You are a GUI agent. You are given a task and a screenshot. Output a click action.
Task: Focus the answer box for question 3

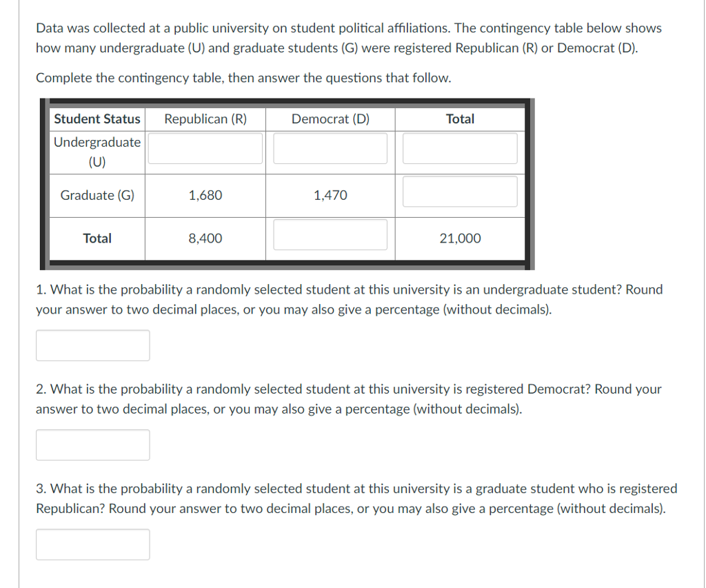click(x=93, y=545)
